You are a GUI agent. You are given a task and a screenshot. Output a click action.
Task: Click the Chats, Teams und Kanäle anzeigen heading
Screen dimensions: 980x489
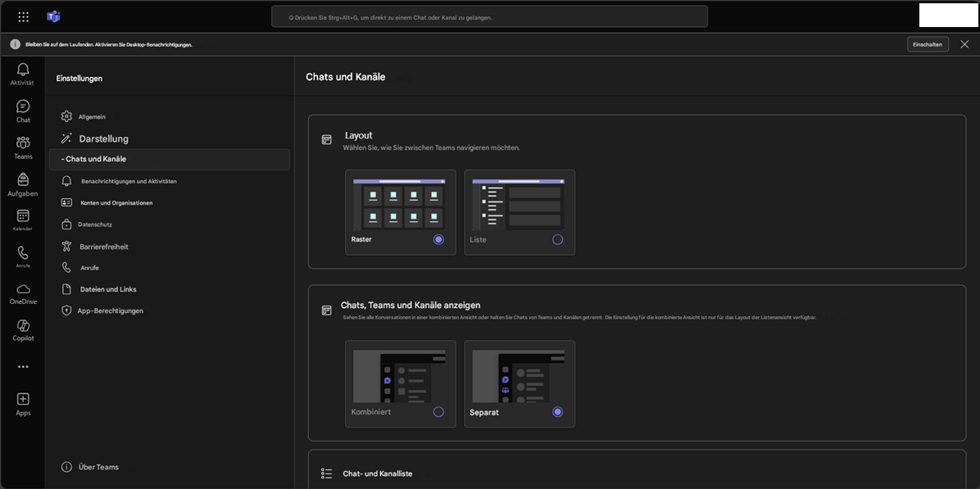click(410, 306)
